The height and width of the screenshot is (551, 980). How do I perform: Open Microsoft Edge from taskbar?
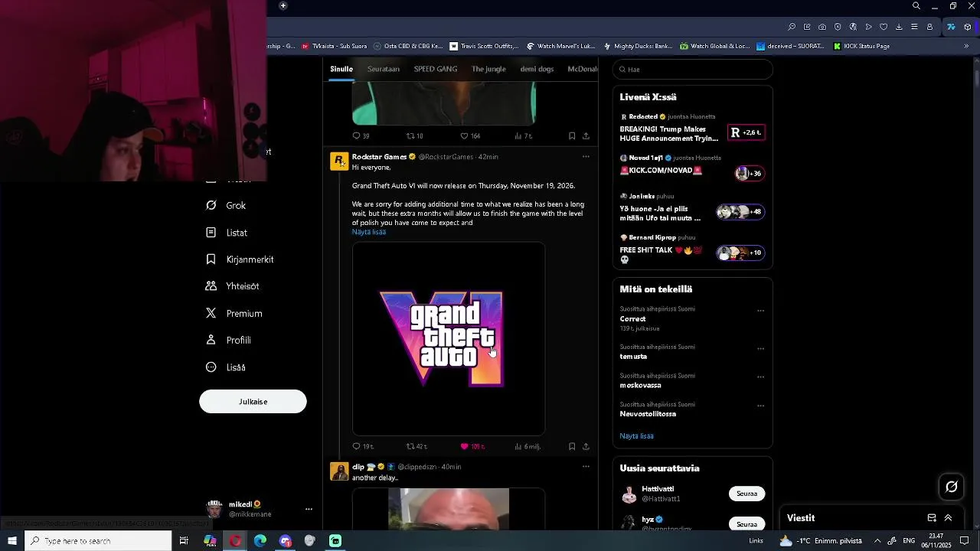[260, 541]
